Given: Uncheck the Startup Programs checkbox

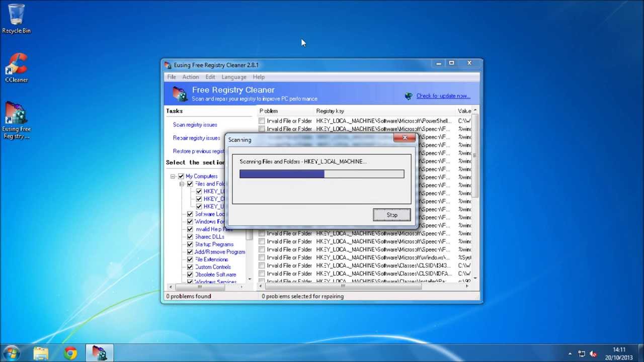Looking at the screenshot, I should click(190, 244).
